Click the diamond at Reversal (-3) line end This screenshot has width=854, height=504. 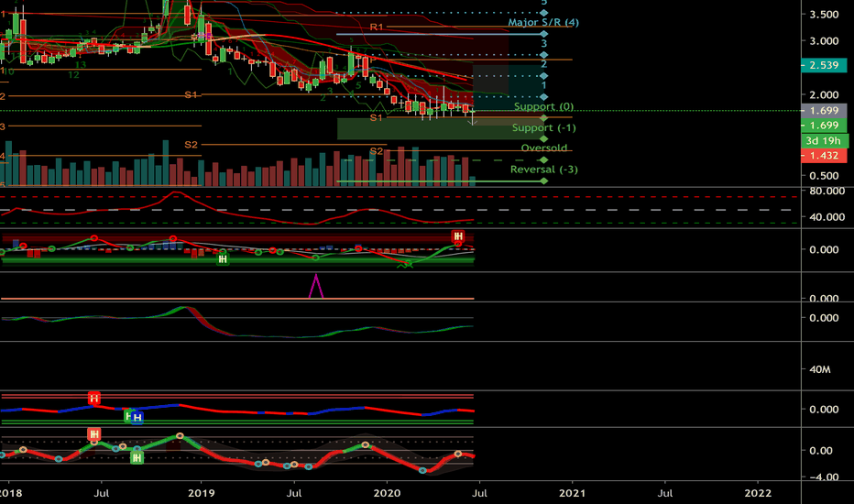pyautogui.click(x=543, y=181)
